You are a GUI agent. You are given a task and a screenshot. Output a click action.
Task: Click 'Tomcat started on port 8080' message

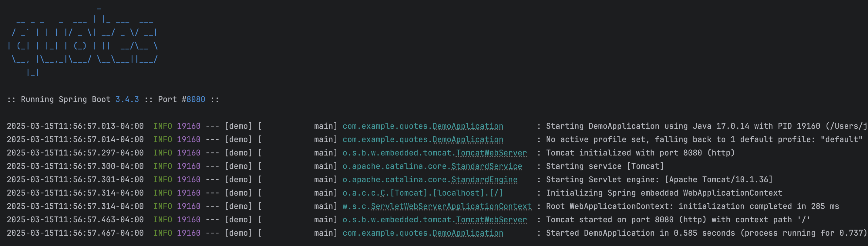[678, 220]
